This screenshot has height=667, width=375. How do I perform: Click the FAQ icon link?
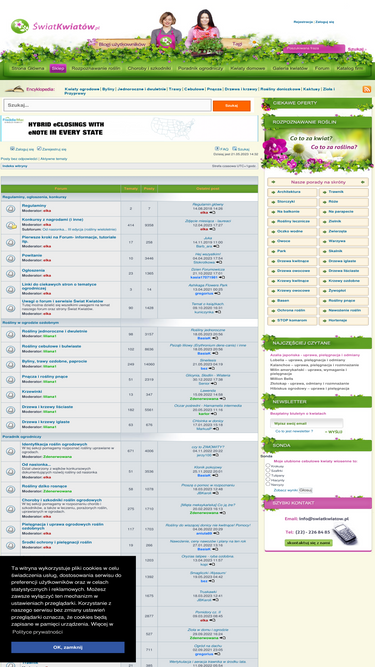click(217, 149)
